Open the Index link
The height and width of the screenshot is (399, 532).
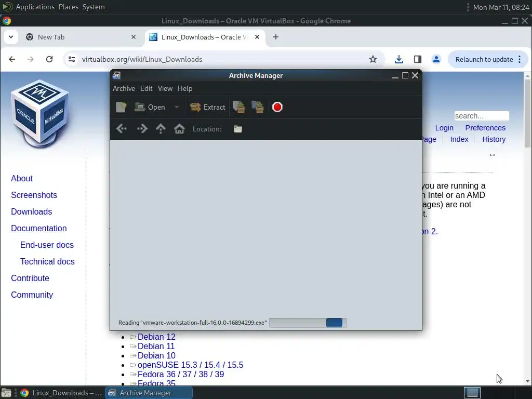click(459, 139)
